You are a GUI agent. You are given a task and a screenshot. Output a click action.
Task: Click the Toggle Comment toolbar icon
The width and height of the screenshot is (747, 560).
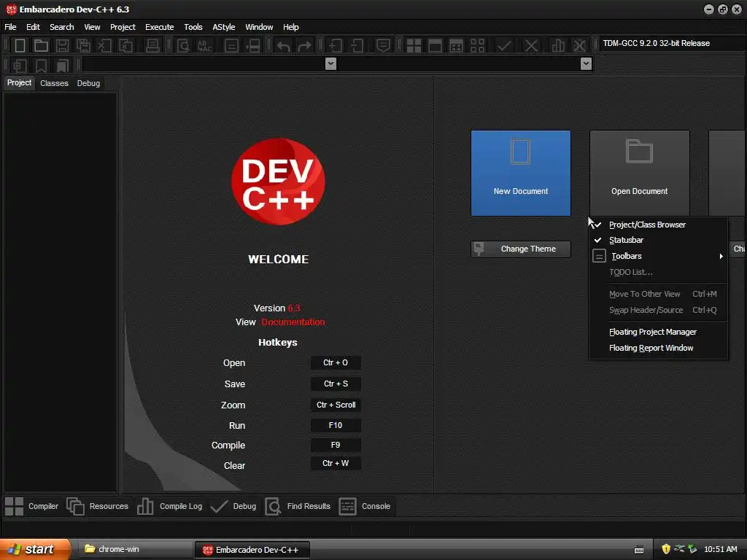pos(383,46)
